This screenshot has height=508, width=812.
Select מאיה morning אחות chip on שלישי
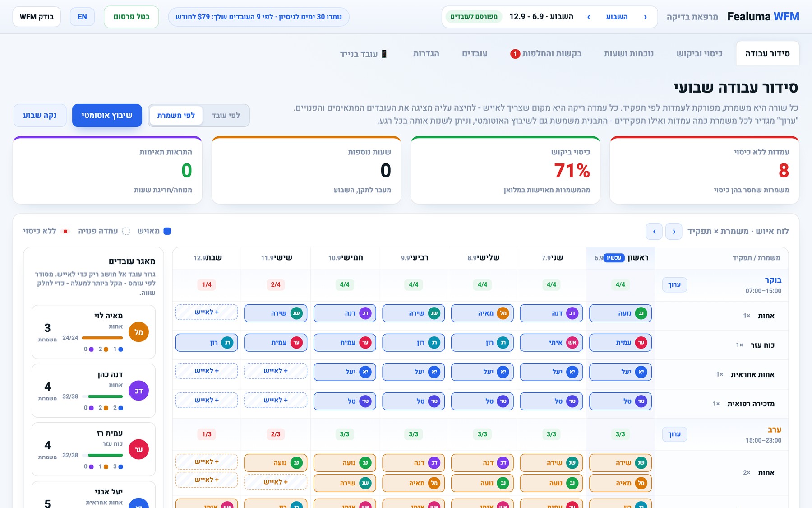click(482, 313)
